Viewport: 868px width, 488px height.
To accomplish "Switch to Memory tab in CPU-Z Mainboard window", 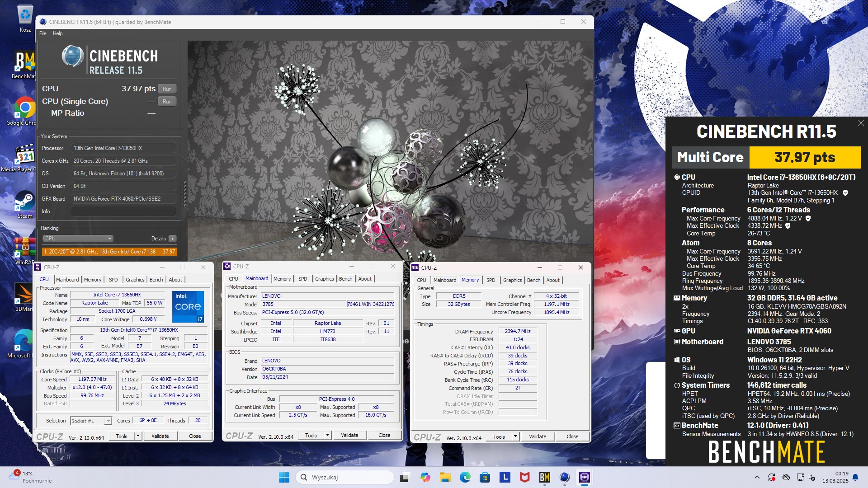I will (x=282, y=279).
